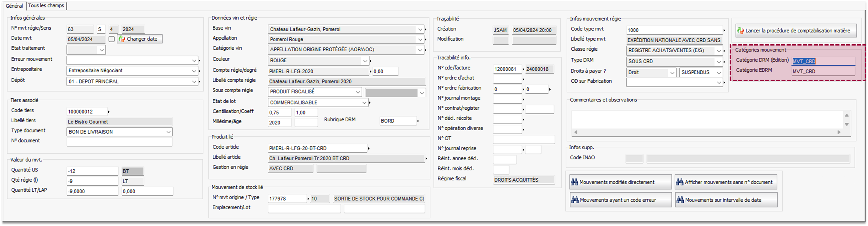The height and width of the screenshot is (226, 868).
Task: Click binoculars icon on Mouvements ayant un code erreur
Action: 574,200
